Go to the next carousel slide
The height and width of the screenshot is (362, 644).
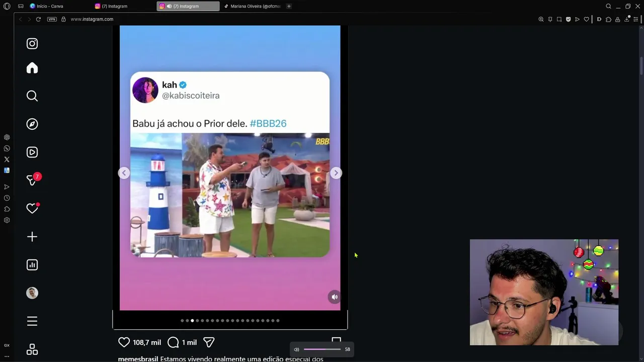click(x=336, y=173)
